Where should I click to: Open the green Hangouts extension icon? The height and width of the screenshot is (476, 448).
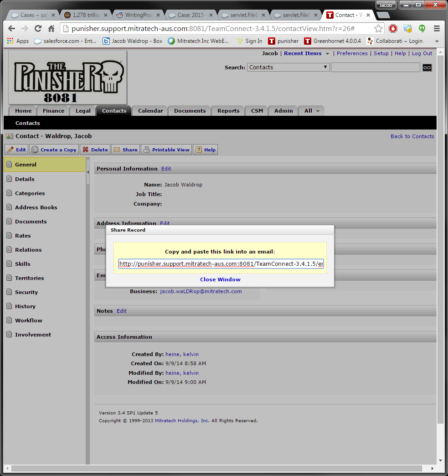tap(422, 29)
